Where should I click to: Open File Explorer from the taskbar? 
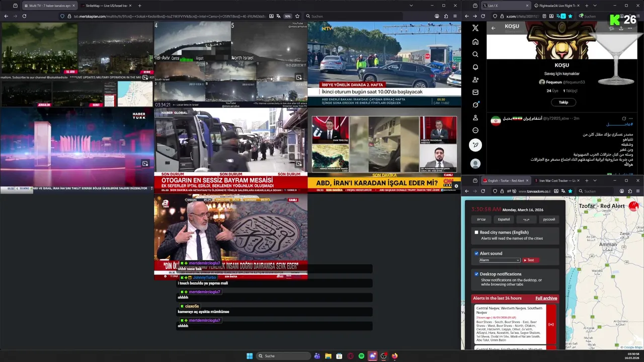[x=328, y=356]
